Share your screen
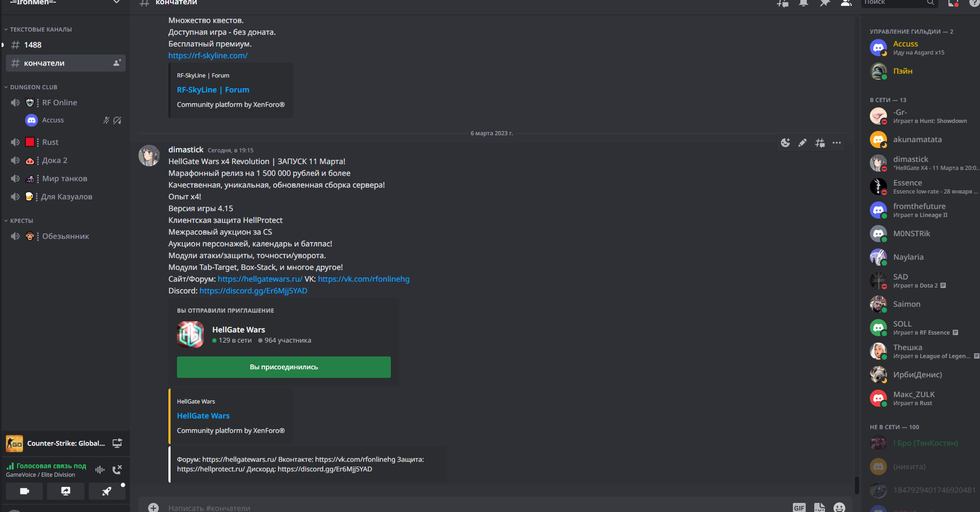 click(x=65, y=491)
